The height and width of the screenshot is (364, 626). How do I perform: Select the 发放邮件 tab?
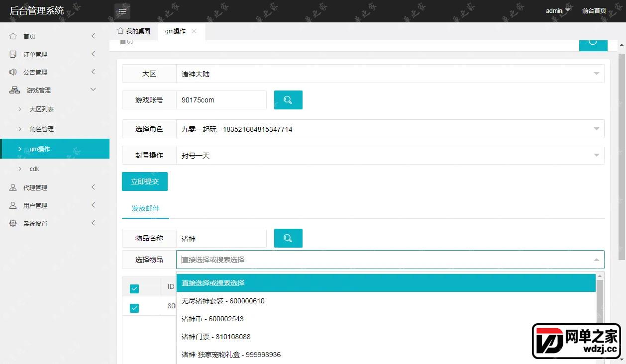(145, 208)
